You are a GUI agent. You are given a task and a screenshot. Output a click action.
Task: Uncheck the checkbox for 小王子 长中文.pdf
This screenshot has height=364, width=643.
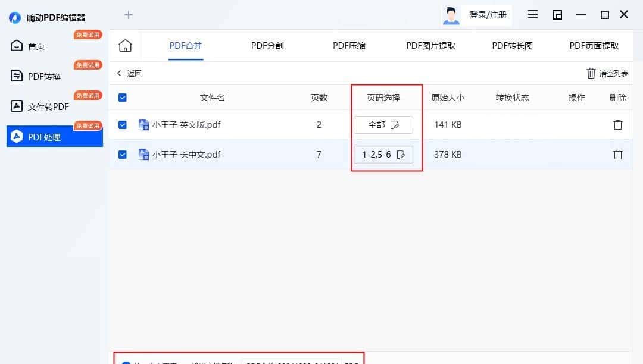(x=123, y=154)
